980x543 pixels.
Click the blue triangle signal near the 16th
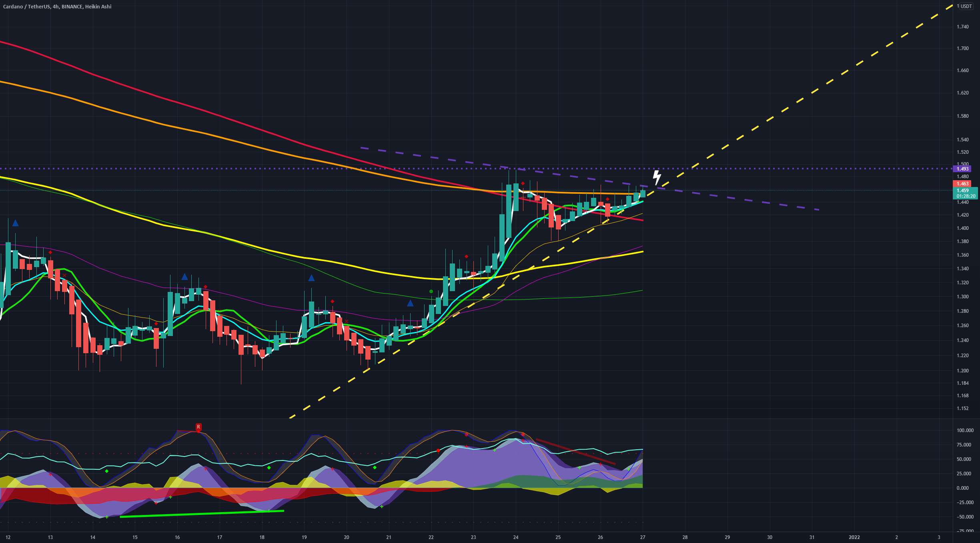tap(184, 277)
